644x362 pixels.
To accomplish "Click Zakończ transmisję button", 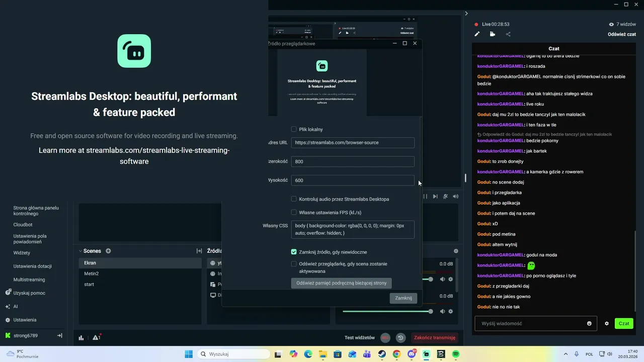I will (x=435, y=338).
